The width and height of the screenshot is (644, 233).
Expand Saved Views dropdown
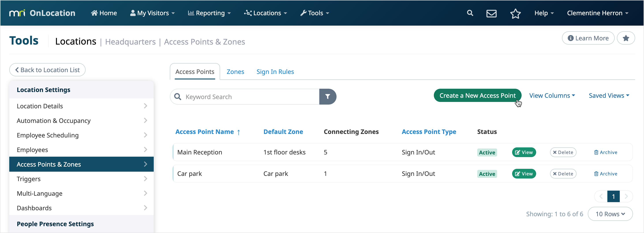coord(609,96)
